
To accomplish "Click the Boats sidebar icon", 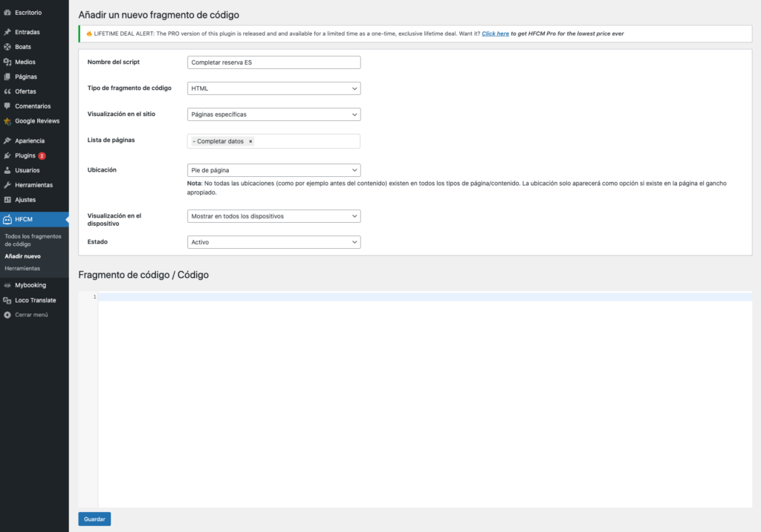I will [x=7, y=47].
